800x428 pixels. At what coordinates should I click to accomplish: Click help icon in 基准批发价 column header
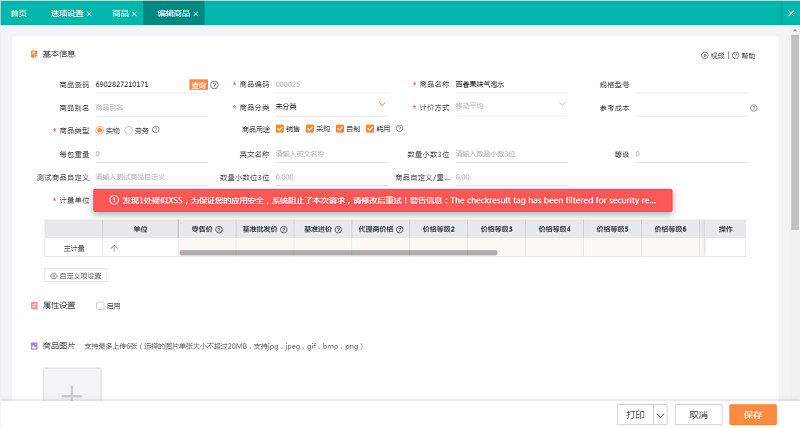[284, 230]
